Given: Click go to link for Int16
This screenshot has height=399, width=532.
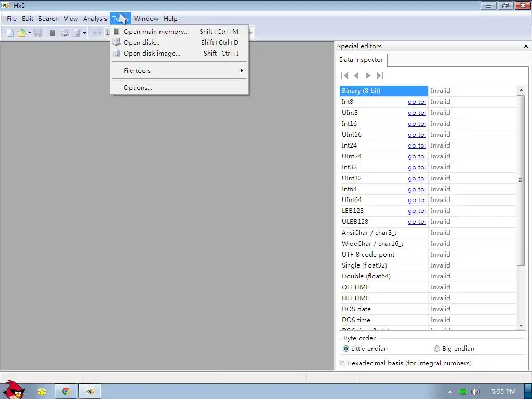Looking at the screenshot, I should (x=417, y=124).
